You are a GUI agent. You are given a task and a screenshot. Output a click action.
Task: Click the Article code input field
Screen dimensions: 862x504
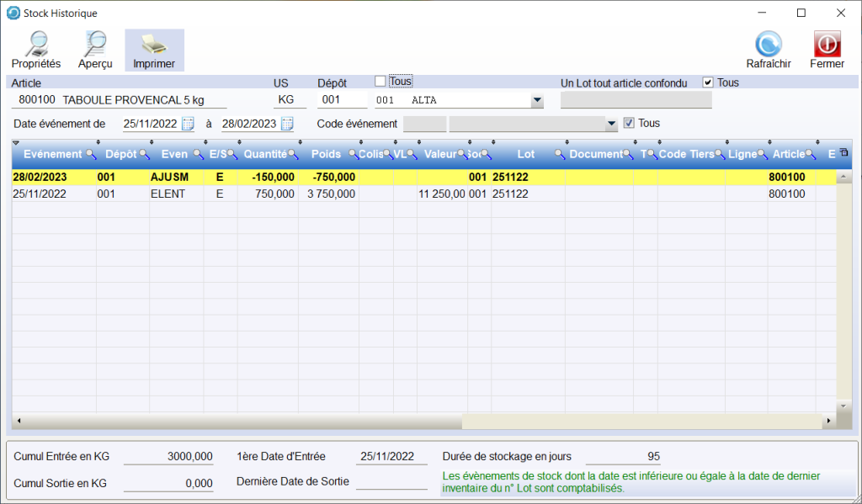coord(37,101)
